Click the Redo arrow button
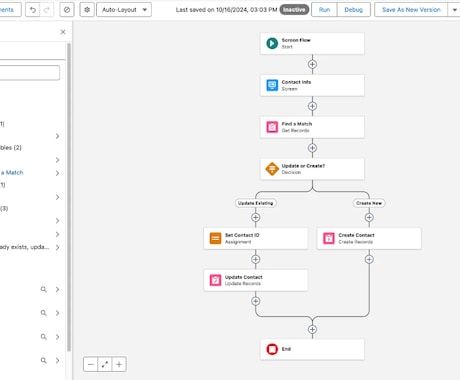 point(47,10)
